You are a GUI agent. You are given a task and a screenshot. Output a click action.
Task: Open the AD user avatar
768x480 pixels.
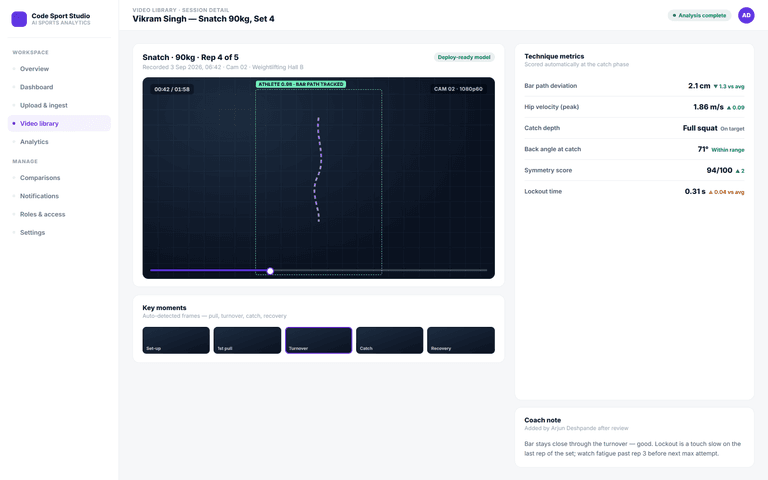click(746, 15)
